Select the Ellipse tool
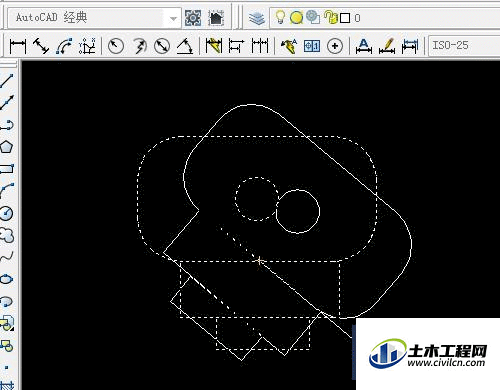This screenshot has height=390, width=500. click(7, 279)
